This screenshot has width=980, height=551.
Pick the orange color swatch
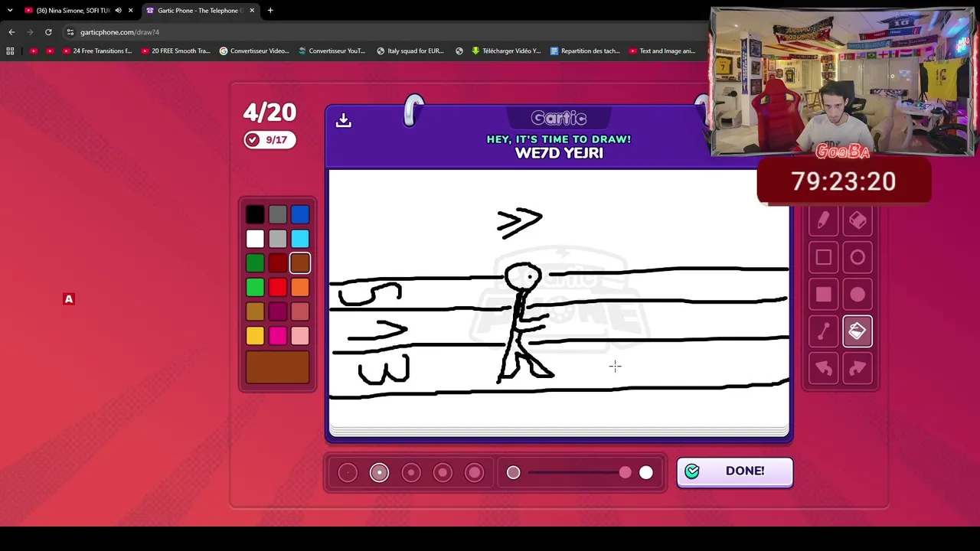[300, 288]
